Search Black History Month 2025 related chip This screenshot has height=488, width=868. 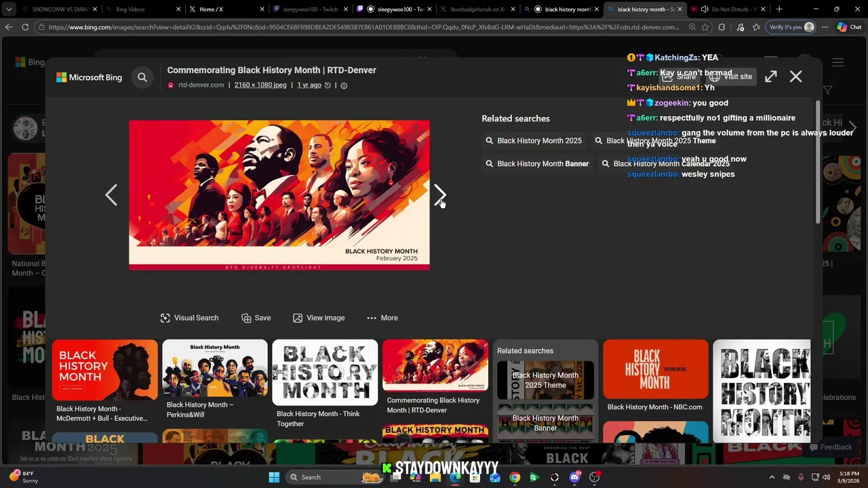point(534,141)
